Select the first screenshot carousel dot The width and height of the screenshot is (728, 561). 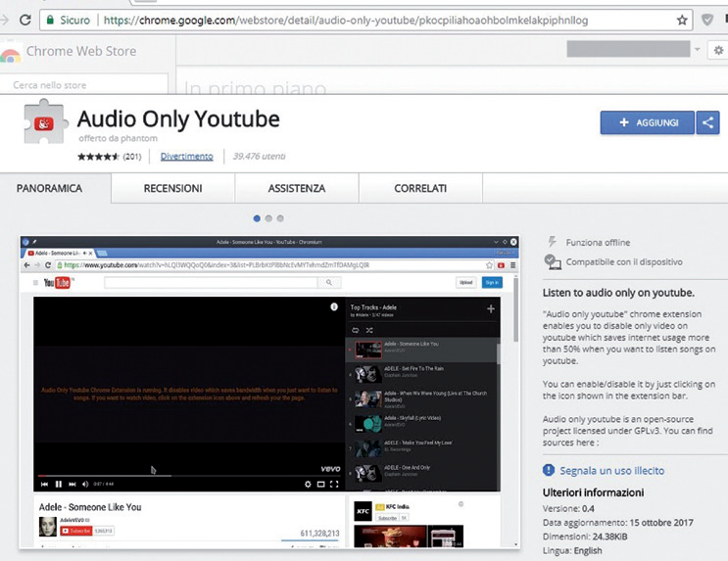(257, 218)
